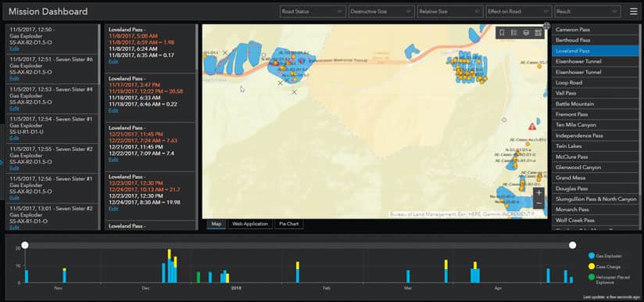Select Wolf Creek Pass in the list
Image resolution: width=644 pixels, height=302 pixels.
595,220
